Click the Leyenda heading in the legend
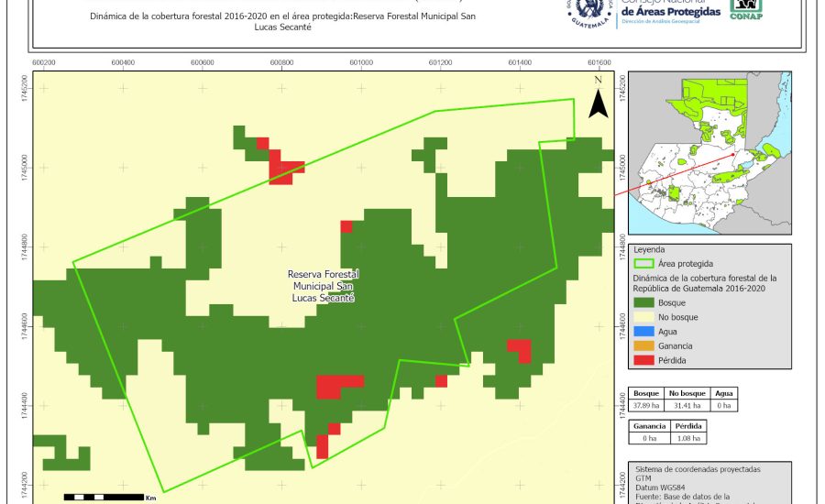 649,249
